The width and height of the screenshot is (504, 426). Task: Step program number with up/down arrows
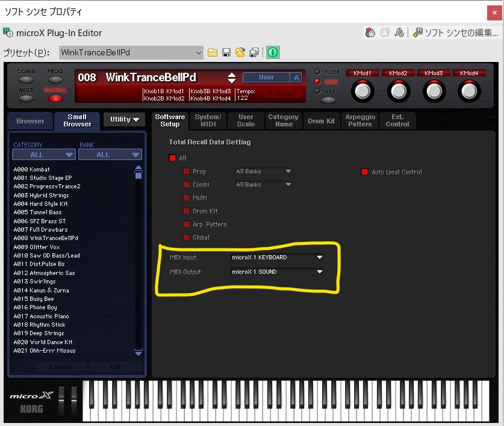click(232, 78)
